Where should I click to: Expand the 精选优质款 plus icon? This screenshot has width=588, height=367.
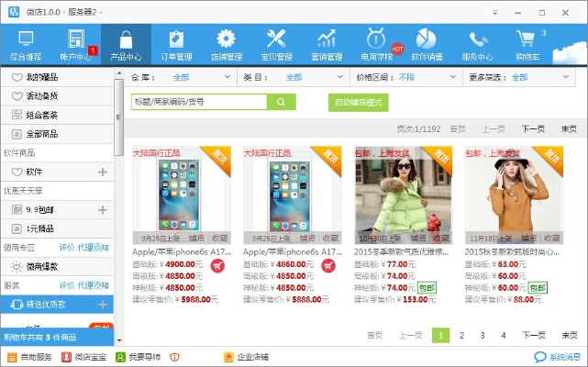pos(103,305)
